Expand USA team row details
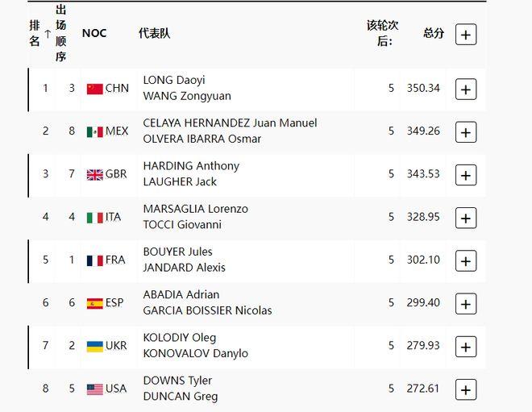The height and width of the screenshot is (412, 532). pyautogui.click(x=465, y=389)
